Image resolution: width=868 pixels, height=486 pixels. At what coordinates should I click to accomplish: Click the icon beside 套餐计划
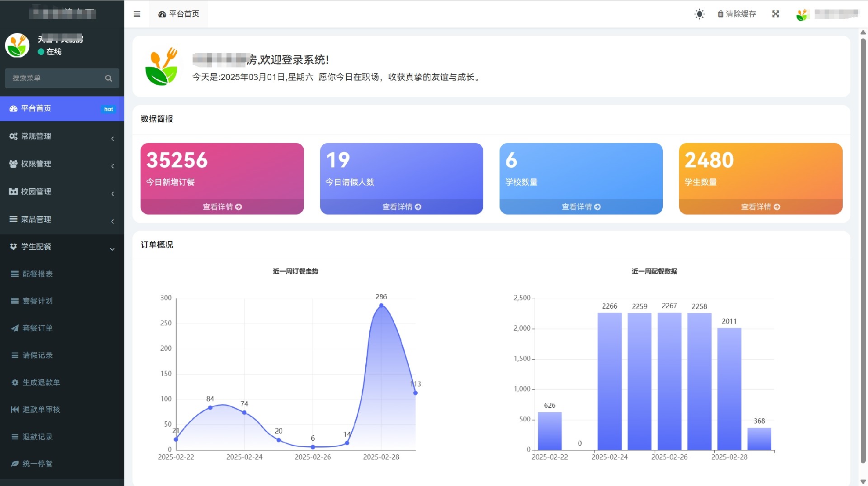click(15, 301)
